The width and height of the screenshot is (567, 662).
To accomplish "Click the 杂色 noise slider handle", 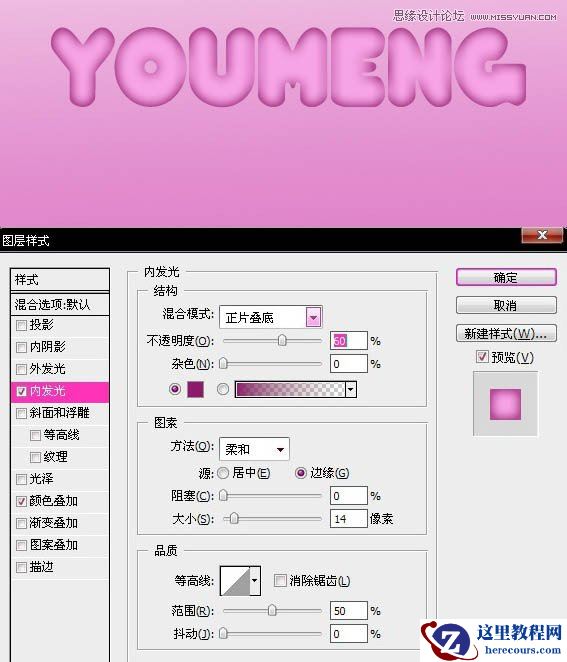I will (223, 364).
